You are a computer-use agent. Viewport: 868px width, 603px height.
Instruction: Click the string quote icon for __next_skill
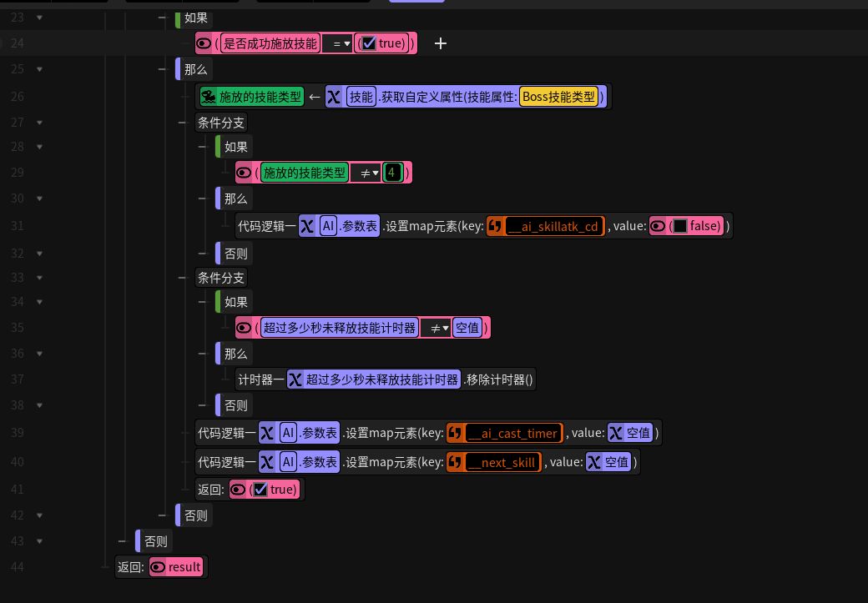[x=455, y=462]
